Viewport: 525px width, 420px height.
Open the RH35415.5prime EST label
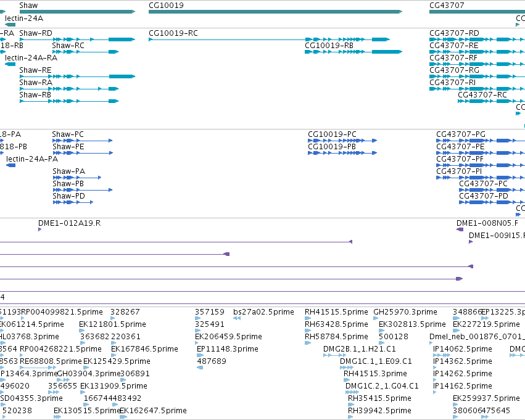[379, 399]
